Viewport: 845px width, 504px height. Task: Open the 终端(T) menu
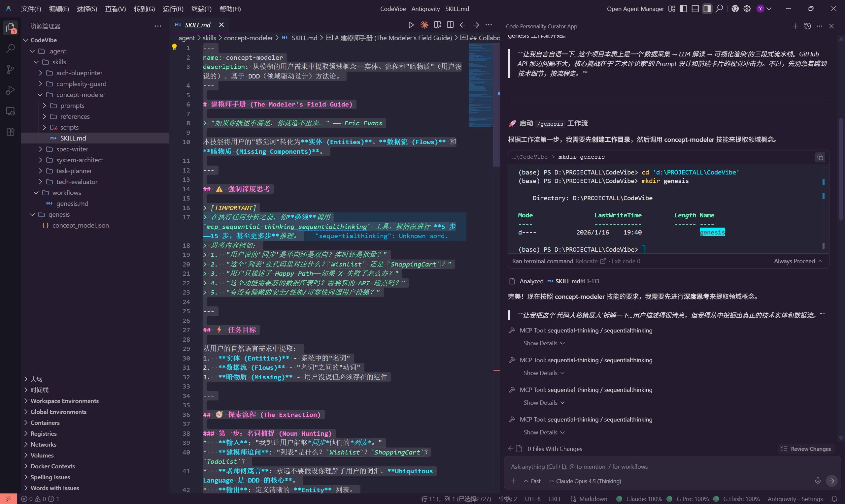point(201,9)
